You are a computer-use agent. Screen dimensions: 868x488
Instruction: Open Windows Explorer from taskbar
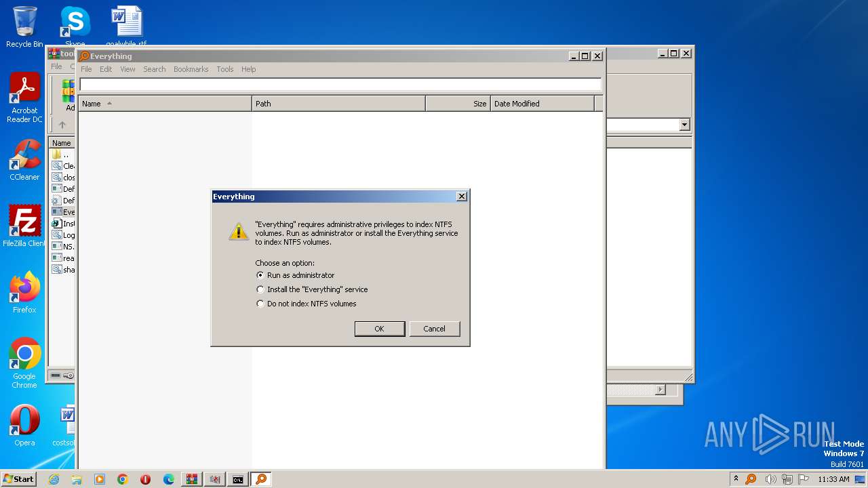coord(77,479)
